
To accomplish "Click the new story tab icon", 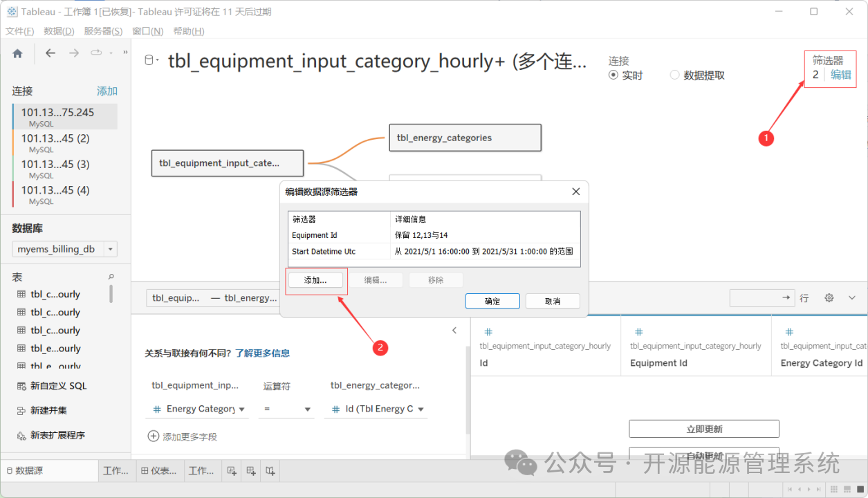I will click(270, 471).
